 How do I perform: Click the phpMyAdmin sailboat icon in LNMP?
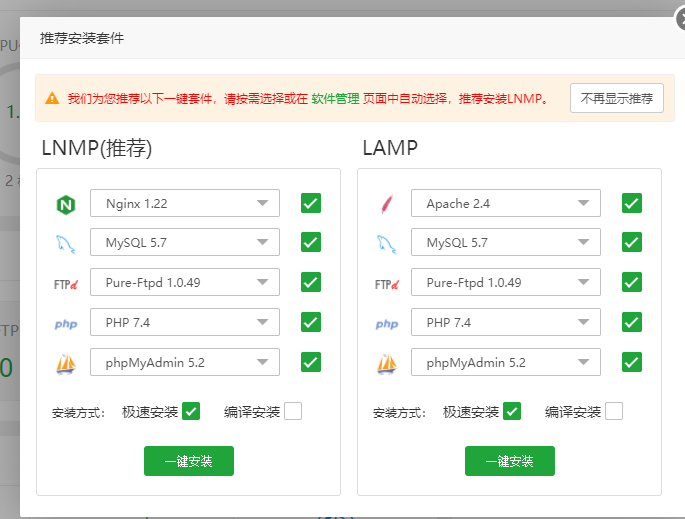pyautogui.click(x=66, y=364)
